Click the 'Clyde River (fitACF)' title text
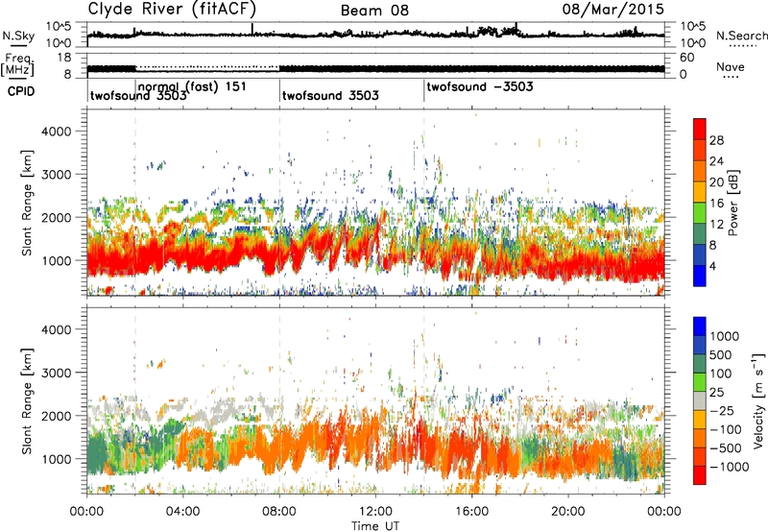This screenshot has width=768, height=532. tap(172, 10)
